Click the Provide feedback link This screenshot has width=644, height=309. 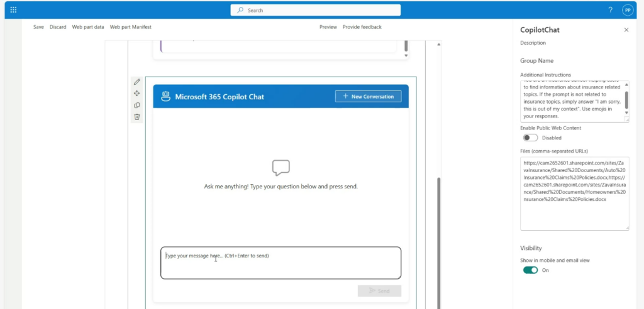point(362,27)
